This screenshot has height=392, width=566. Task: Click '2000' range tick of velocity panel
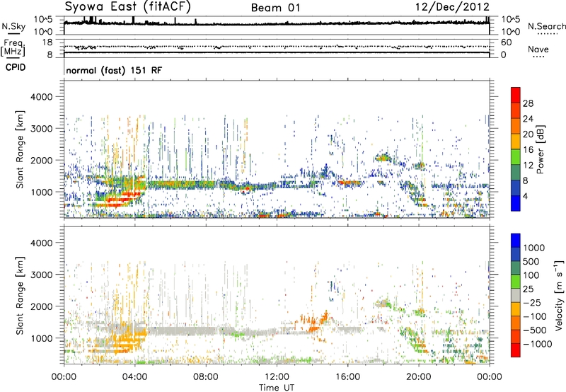click(42, 306)
